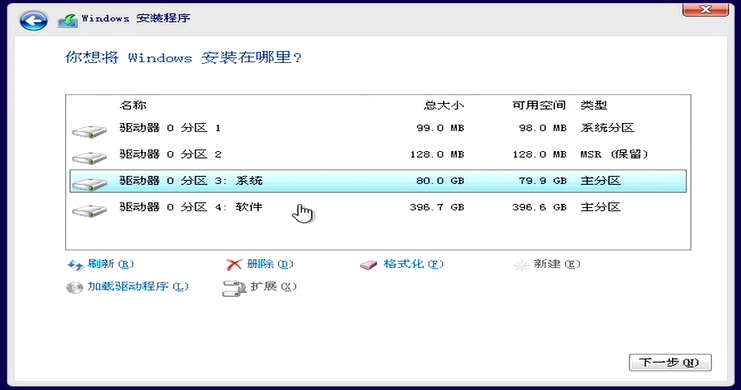Click the refresh arrows icon
This screenshot has height=390, width=741.
point(76,265)
